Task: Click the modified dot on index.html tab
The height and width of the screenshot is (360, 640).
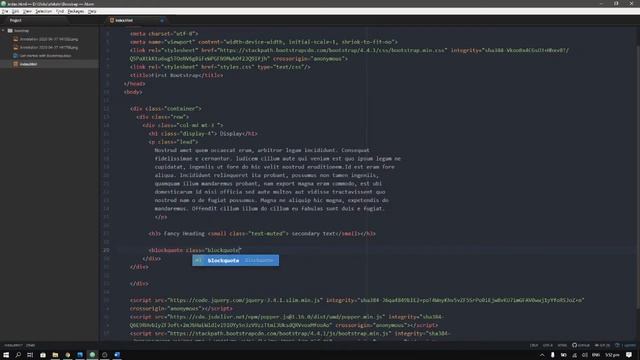Action: (x=162, y=20)
